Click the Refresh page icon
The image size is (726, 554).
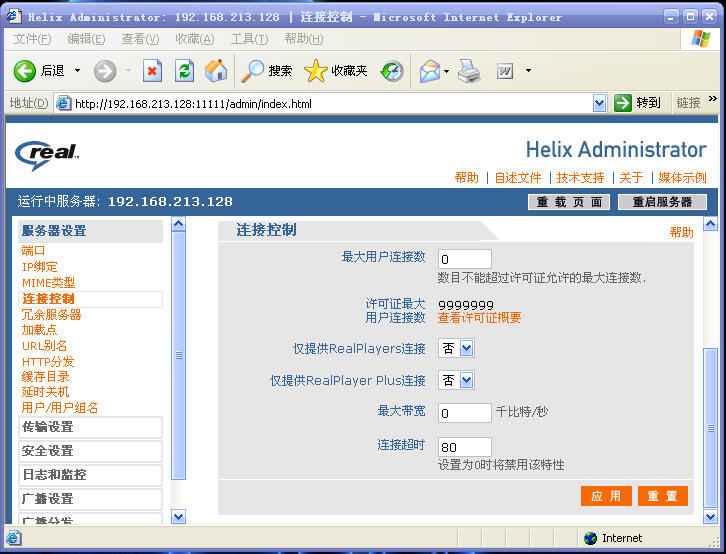184,71
